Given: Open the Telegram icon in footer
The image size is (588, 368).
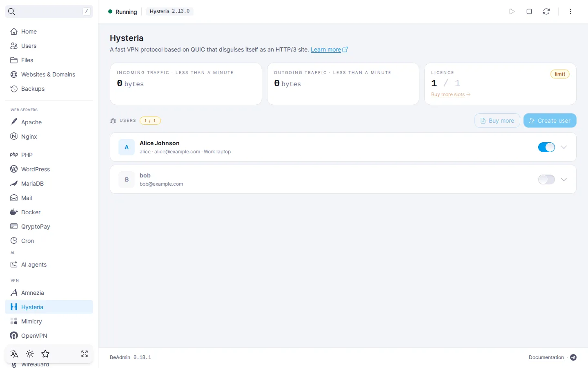Looking at the screenshot, I should tap(573, 357).
